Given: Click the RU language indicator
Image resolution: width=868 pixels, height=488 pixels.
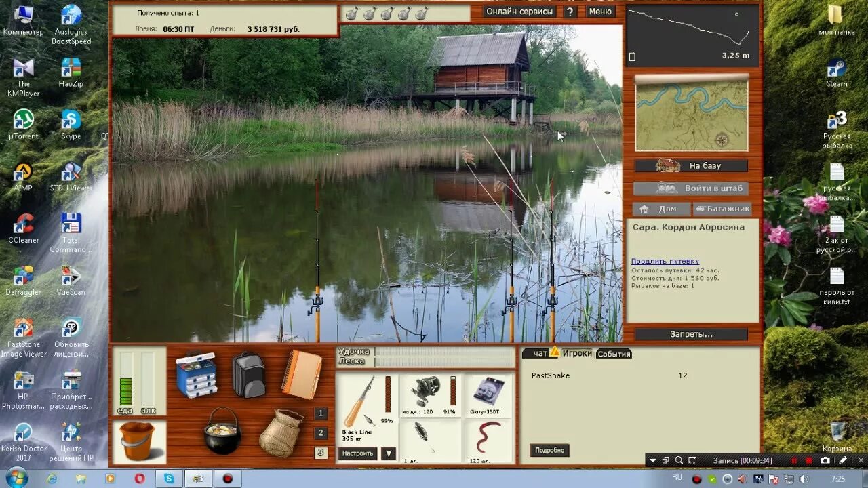Looking at the screenshot, I should [677, 477].
